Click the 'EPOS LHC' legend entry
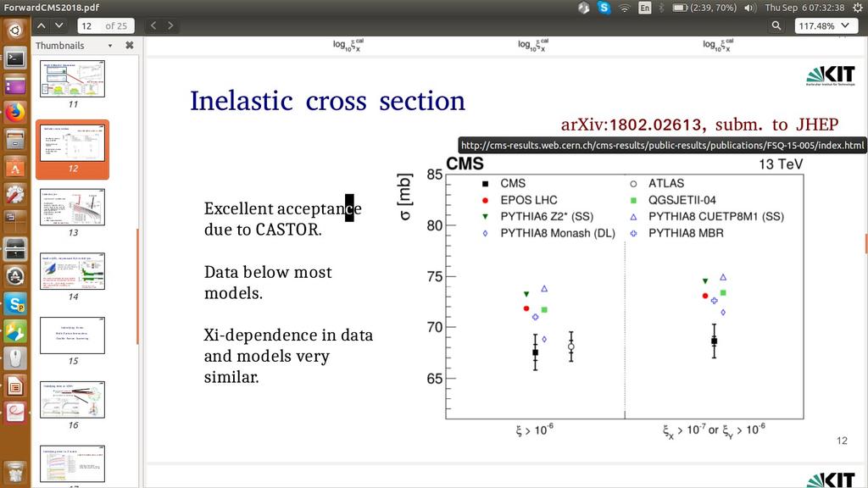Screen dimensions: 868x488 520,200
